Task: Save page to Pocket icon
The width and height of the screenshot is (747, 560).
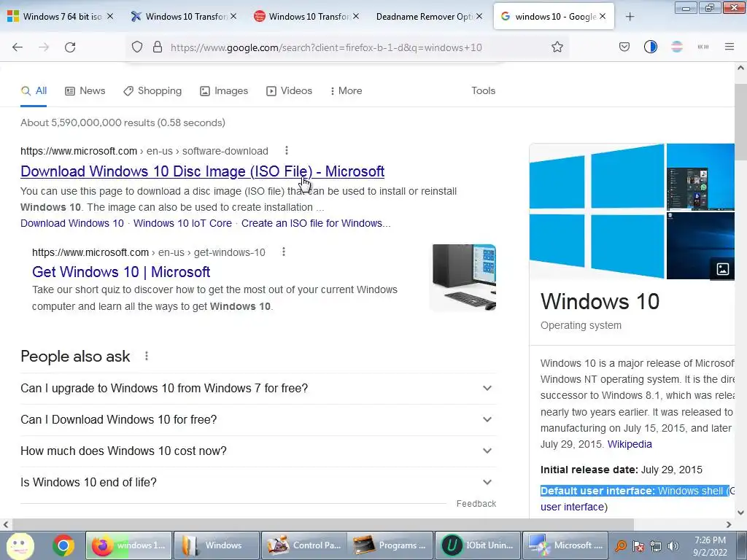Action: [x=624, y=47]
